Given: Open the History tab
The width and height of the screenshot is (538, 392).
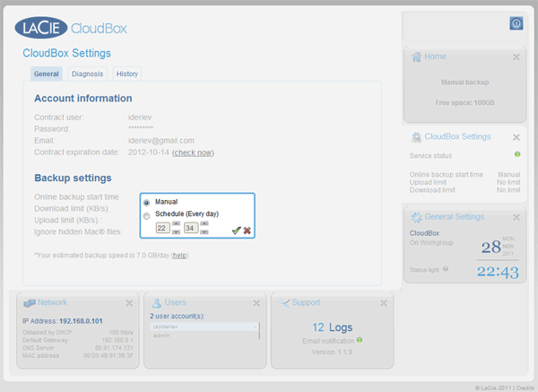Looking at the screenshot, I should (x=127, y=74).
